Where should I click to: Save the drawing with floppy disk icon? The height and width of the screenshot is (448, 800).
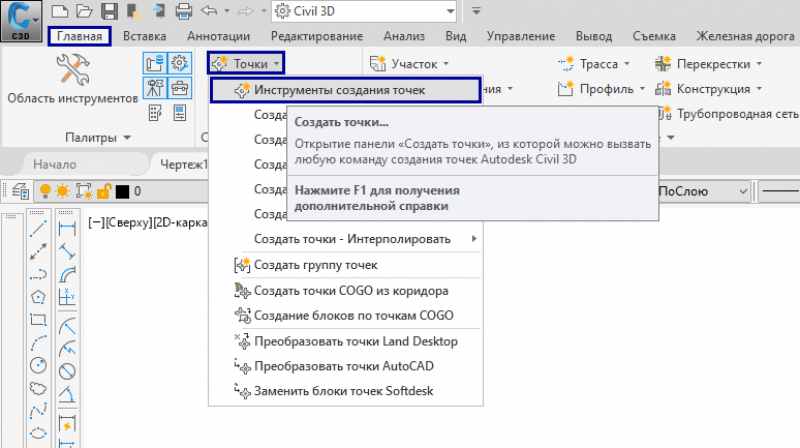pos(109,11)
